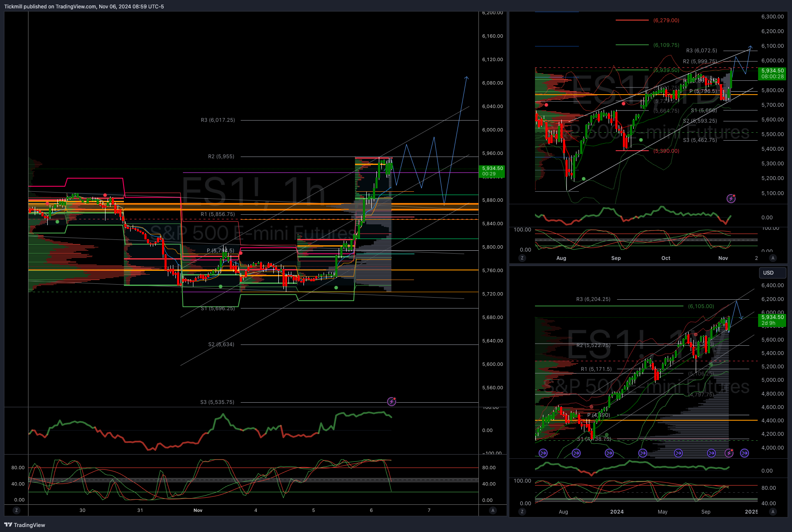Click the 6,300.00 price on daily scale
The image size is (792, 532).
pos(773,16)
